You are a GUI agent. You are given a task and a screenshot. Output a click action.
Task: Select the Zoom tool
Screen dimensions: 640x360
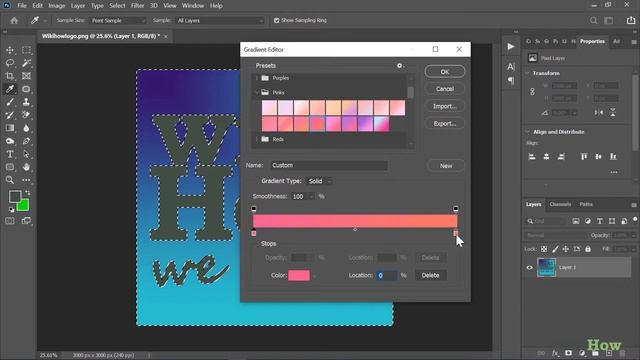(x=10, y=180)
